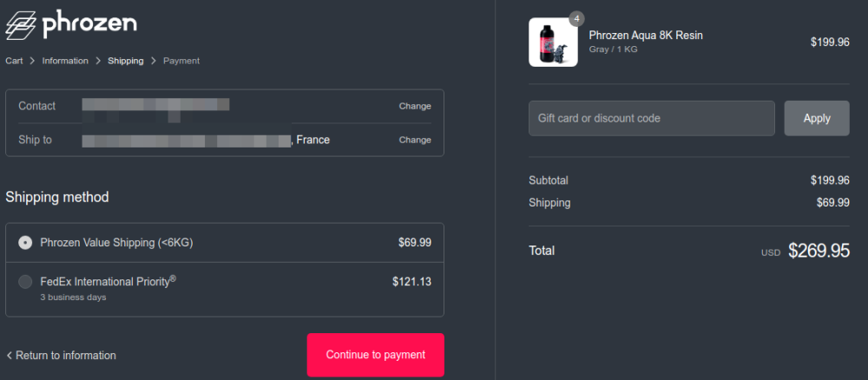Click the quantity badge on product image
The height and width of the screenshot is (380, 868).
point(575,17)
